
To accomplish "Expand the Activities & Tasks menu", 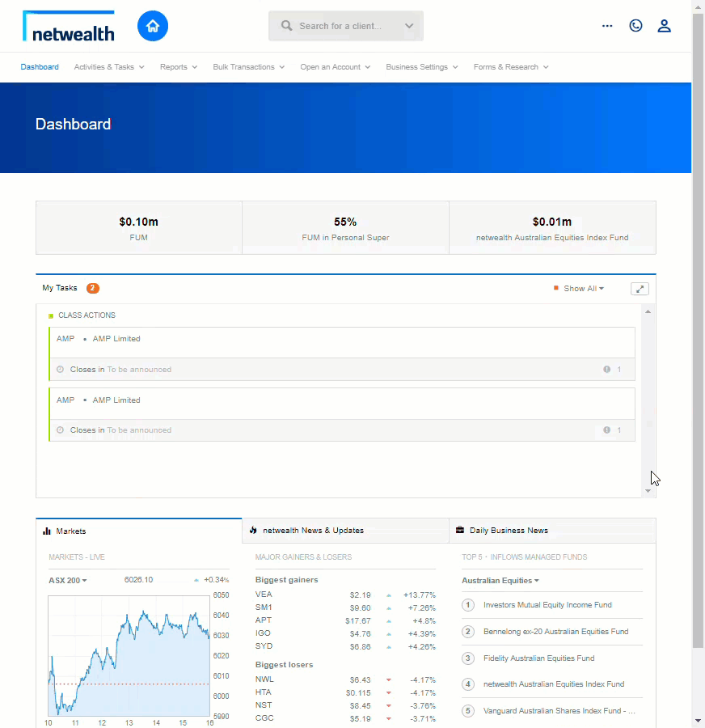I will pos(109,67).
